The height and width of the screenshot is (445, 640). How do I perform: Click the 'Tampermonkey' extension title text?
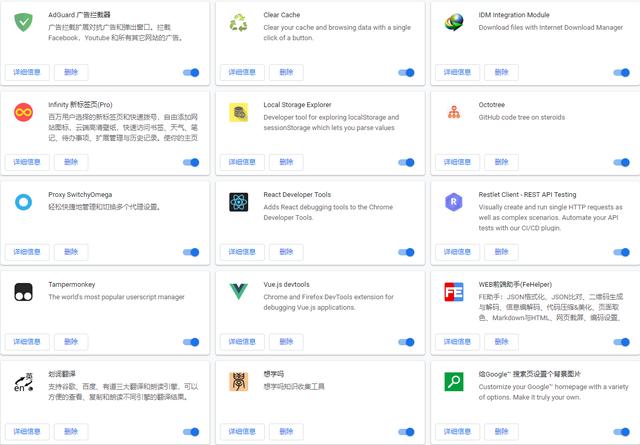click(72, 285)
